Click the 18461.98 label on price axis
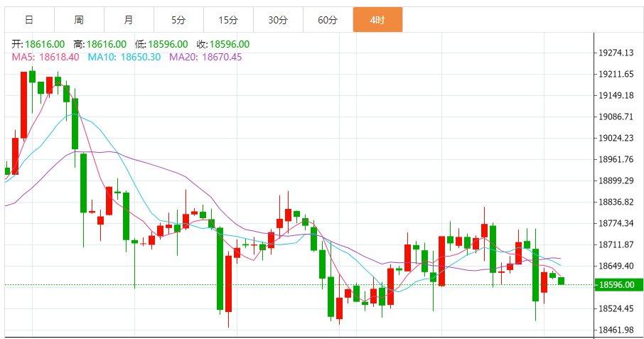The width and height of the screenshot is (644, 339). tap(616, 330)
